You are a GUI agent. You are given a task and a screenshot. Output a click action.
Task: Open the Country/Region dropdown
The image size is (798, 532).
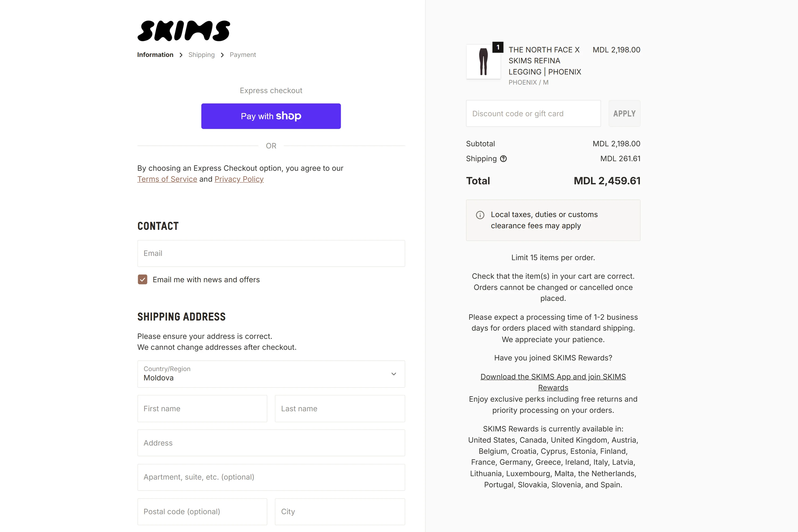click(271, 374)
